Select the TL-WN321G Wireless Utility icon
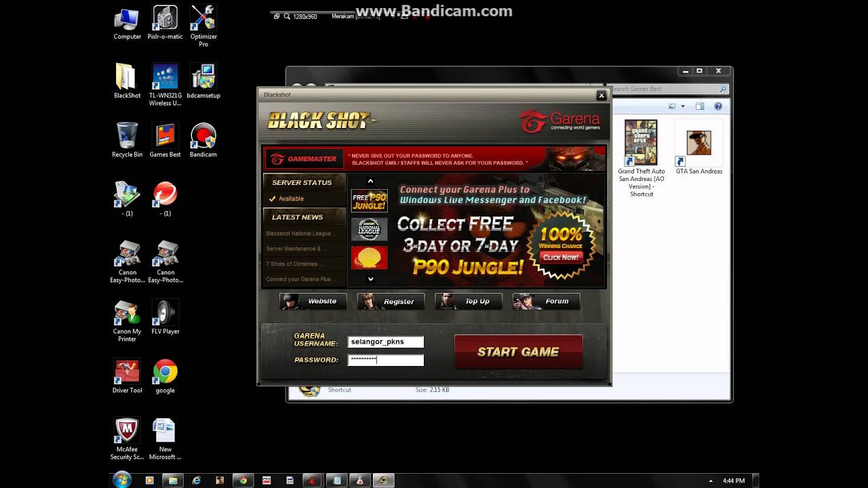The image size is (868, 488). [x=165, y=85]
